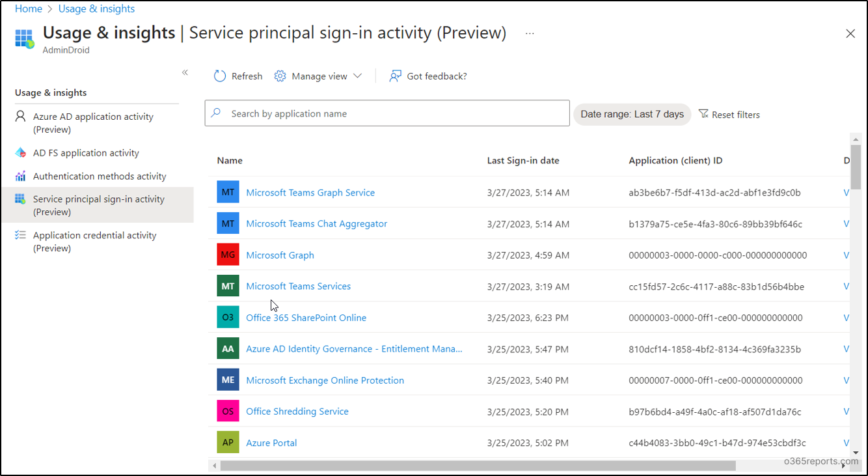
Task: Click the pink OS Office Shredding icon
Action: [x=228, y=411]
